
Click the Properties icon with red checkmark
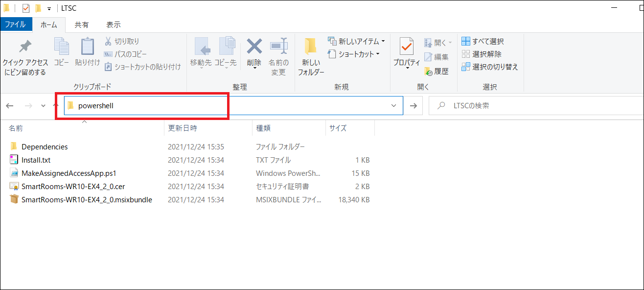(x=407, y=48)
